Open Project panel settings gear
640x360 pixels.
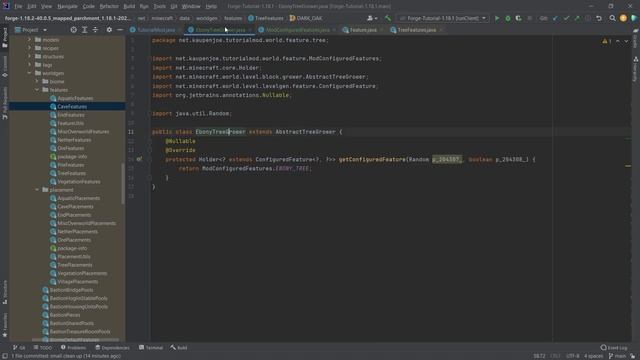tap(109, 30)
